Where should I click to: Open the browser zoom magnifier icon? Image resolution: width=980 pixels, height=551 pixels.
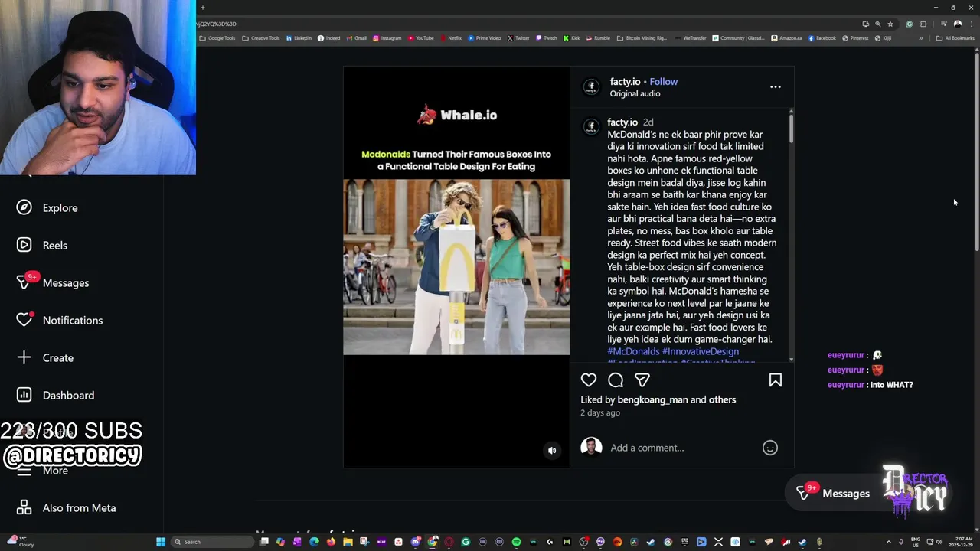pos(877,24)
